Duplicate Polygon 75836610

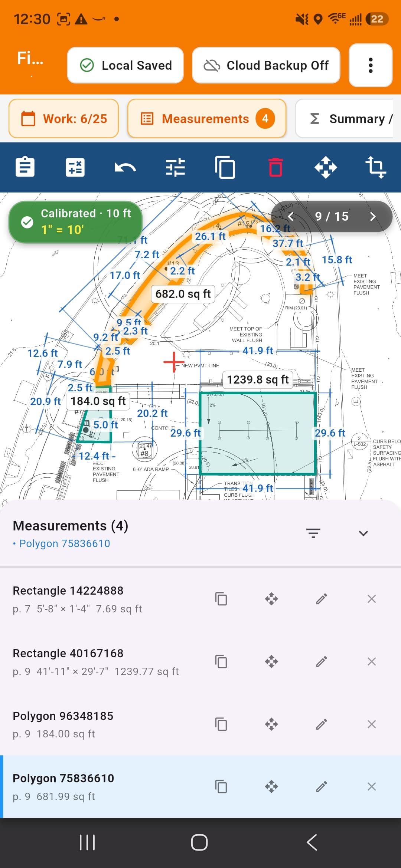click(x=221, y=786)
